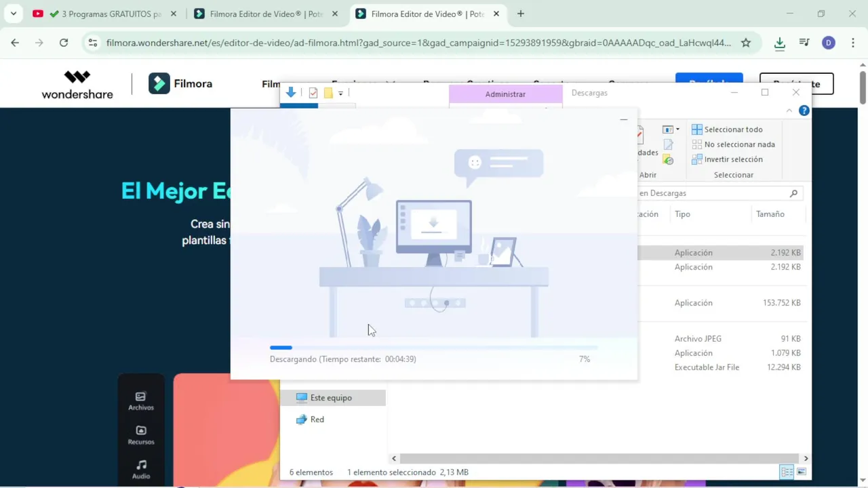Open the Abrir dropdown in Explorer ribbon
This screenshot has width=868, height=488.
(671, 129)
